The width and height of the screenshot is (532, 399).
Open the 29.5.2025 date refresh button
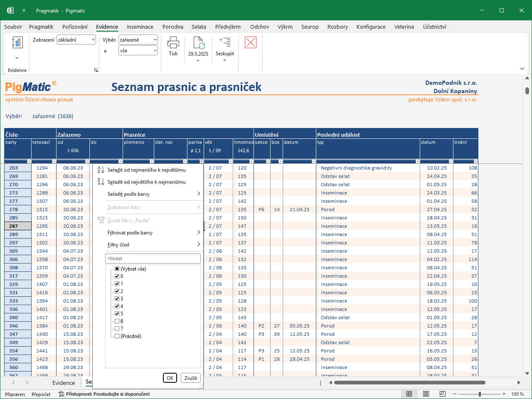[198, 49]
